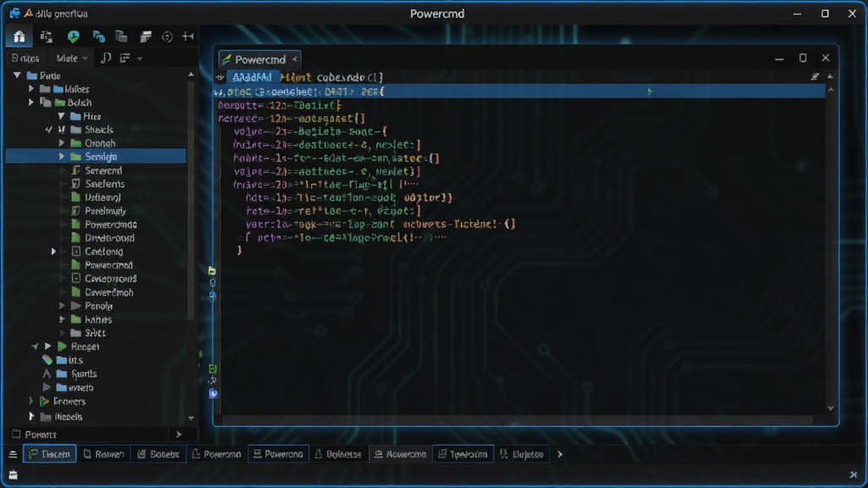Expand the Oronch folder
This screenshot has height=488, width=868.
(61, 142)
